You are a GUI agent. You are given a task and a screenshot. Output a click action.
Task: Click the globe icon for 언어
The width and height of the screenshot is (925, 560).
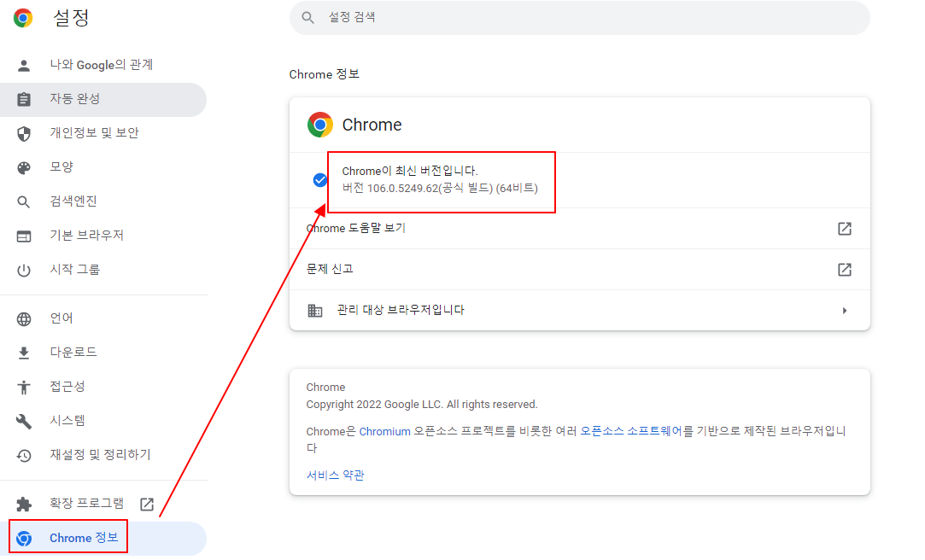tap(24, 319)
